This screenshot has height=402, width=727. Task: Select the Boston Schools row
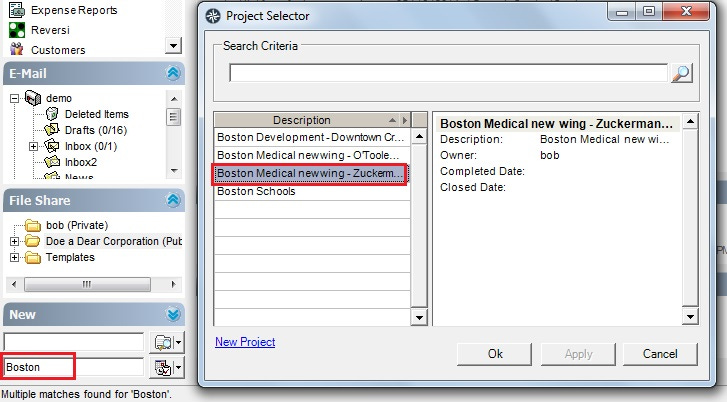[312, 191]
